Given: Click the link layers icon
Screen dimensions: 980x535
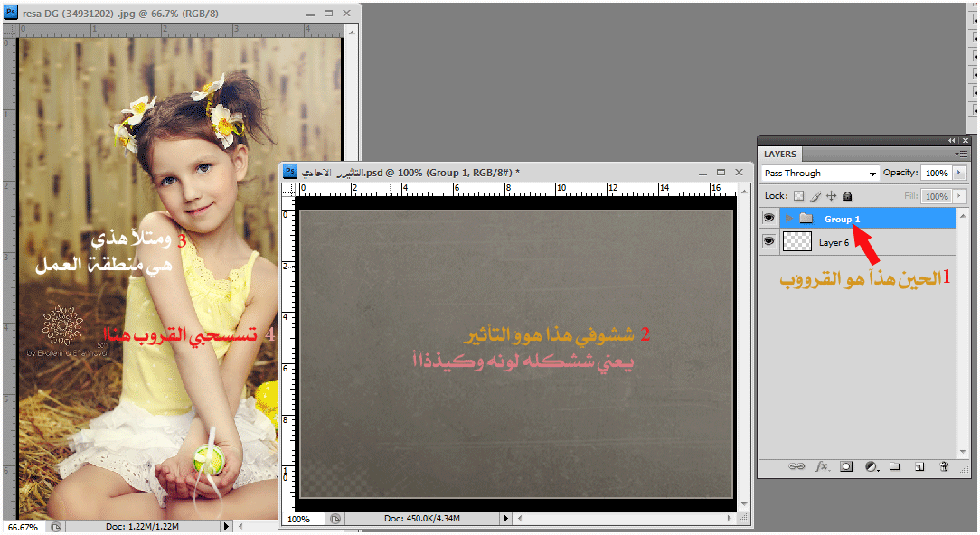Looking at the screenshot, I should (x=796, y=467).
